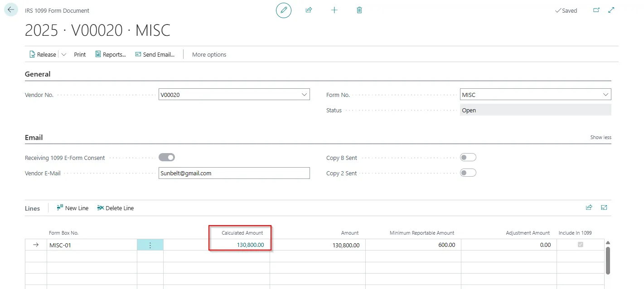The height and width of the screenshot is (289, 644).
Task: Toggle Receiving 1099 E-Form Consent switch
Action: coord(166,158)
